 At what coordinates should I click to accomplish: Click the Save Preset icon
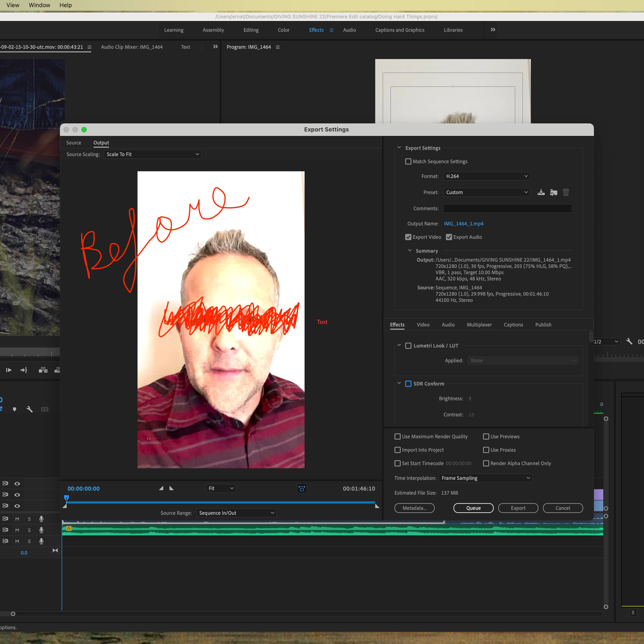pos(541,192)
